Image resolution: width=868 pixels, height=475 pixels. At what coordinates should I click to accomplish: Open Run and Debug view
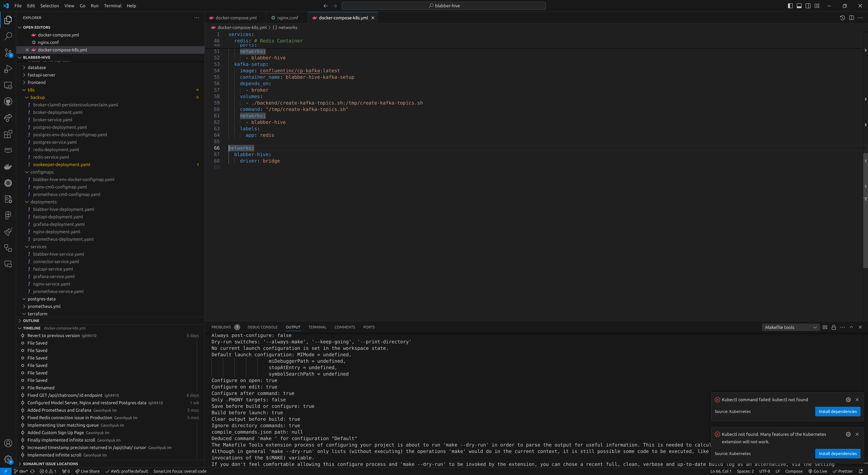point(8,69)
